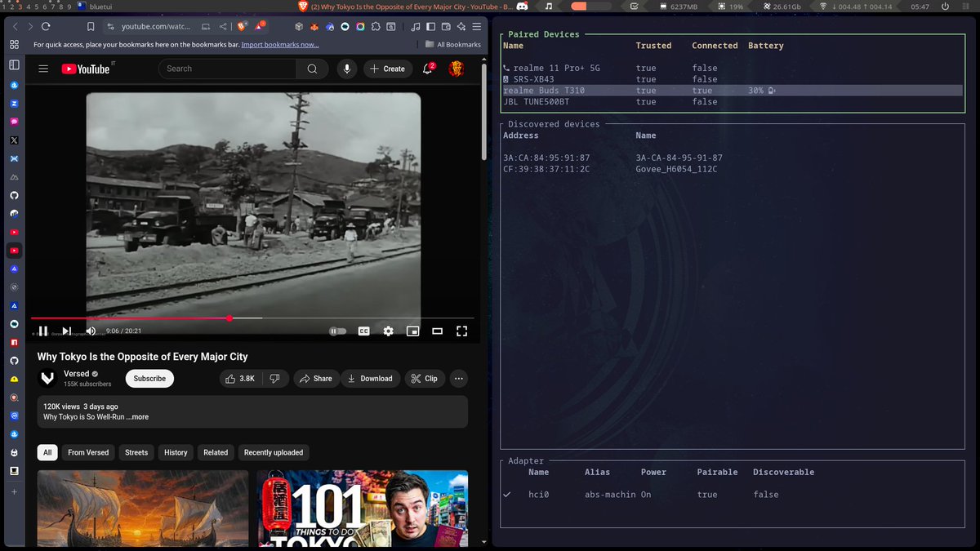Select the From Versed chip
980x551 pixels.
[88, 452]
